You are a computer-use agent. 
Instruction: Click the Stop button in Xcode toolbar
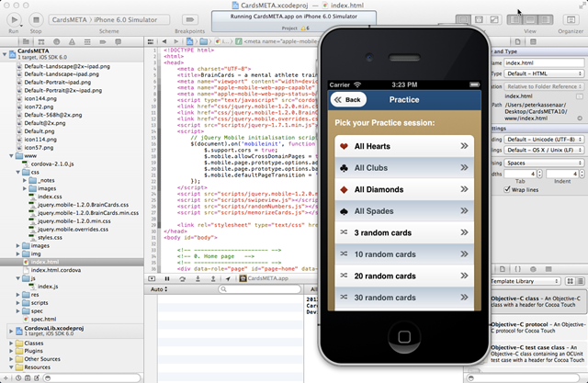(x=36, y=19)
